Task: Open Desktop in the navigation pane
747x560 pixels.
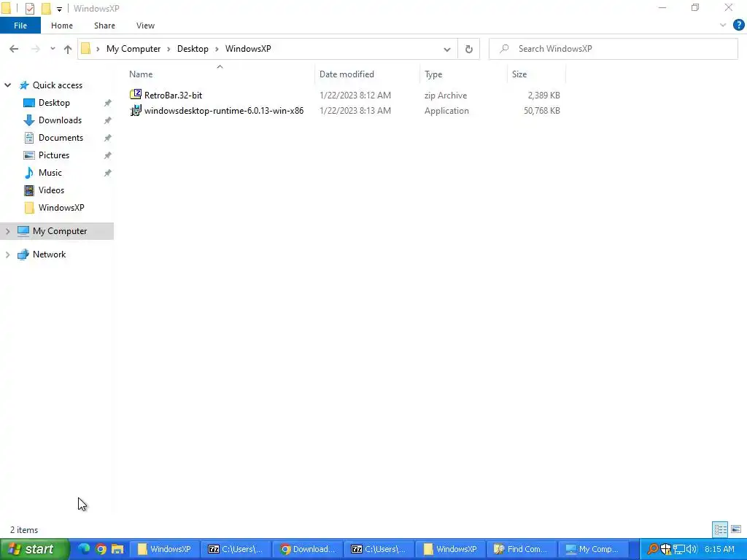Action: (x=54, y=103)
